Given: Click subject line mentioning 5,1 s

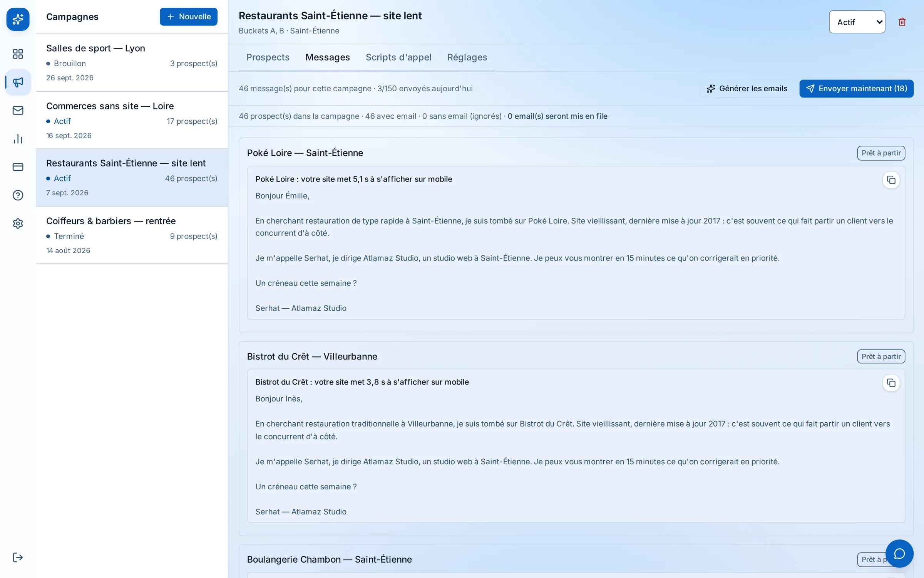Looking at the screenshot, I should click(x=353, y=179).
